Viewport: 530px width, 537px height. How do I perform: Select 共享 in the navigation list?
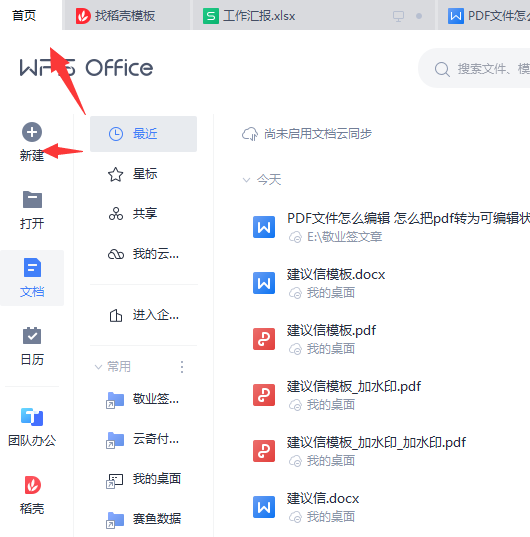143,214
